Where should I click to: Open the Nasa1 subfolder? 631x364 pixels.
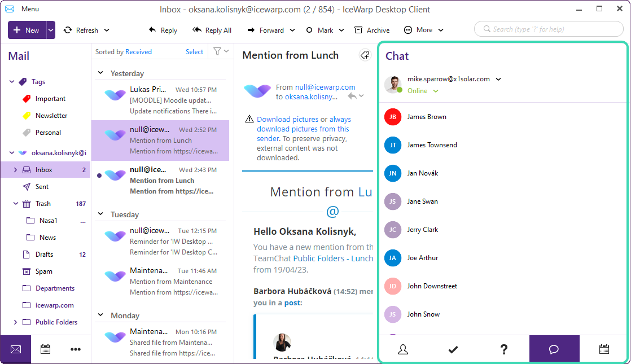click(x=49, y=221)
